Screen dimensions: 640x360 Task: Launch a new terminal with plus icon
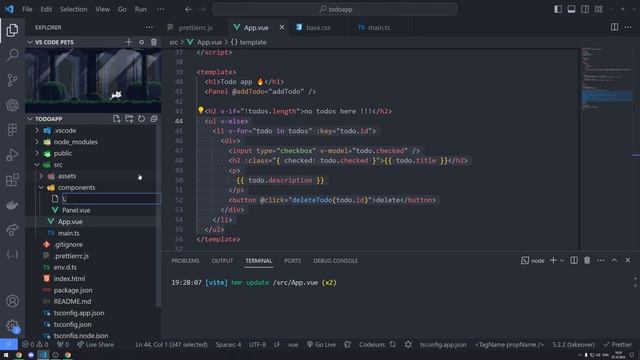[553, 260]
